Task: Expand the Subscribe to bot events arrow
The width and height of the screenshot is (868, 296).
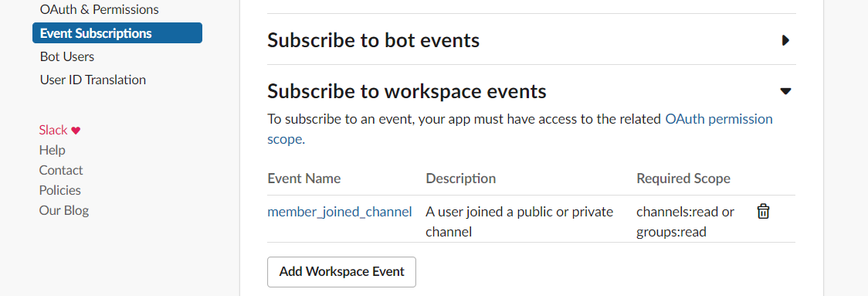Action: coord(785,40)
